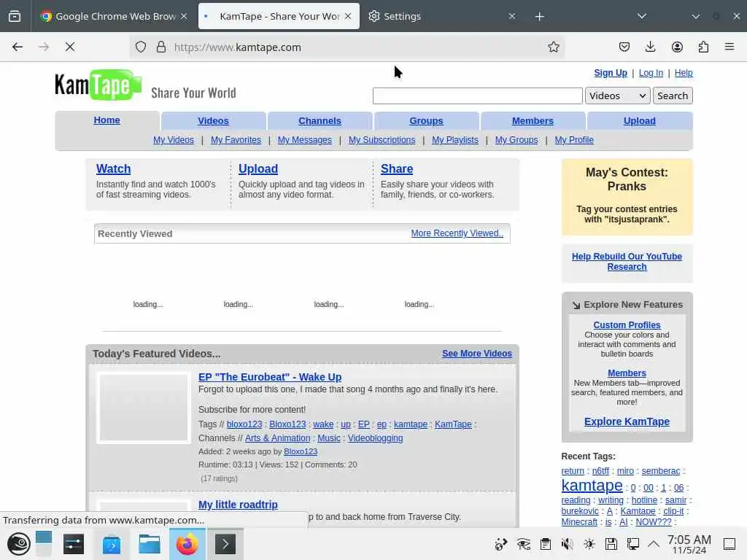Image resolution: width=747 pixels, height=560 pixels.
Task: Open the Pocket save icon
Action: pyautogui.click(x=624, y=47)
